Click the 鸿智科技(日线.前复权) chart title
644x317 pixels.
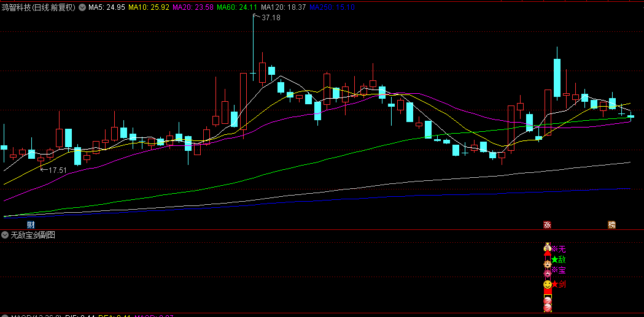39,7
